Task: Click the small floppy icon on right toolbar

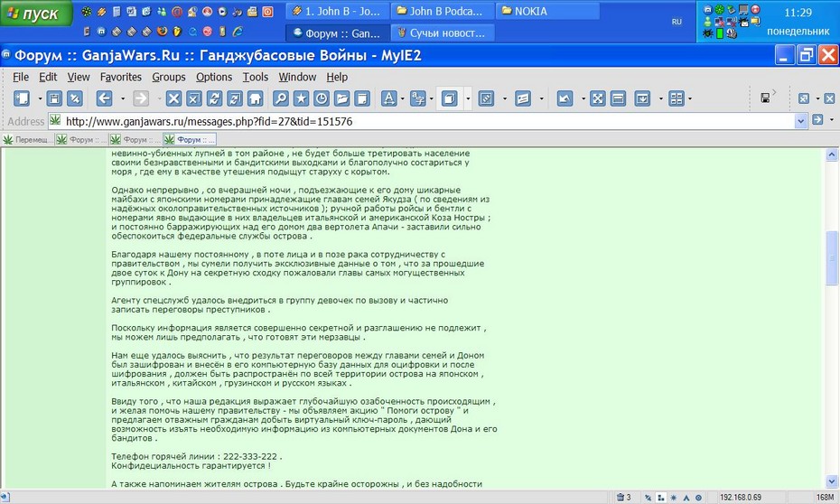Action: click(x=766, y=98)
